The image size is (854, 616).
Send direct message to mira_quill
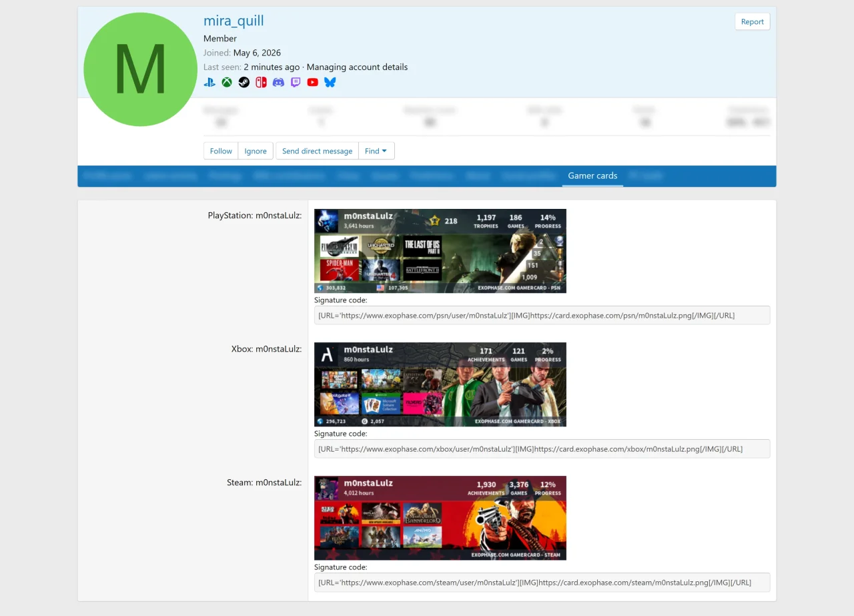click(317, 151)
